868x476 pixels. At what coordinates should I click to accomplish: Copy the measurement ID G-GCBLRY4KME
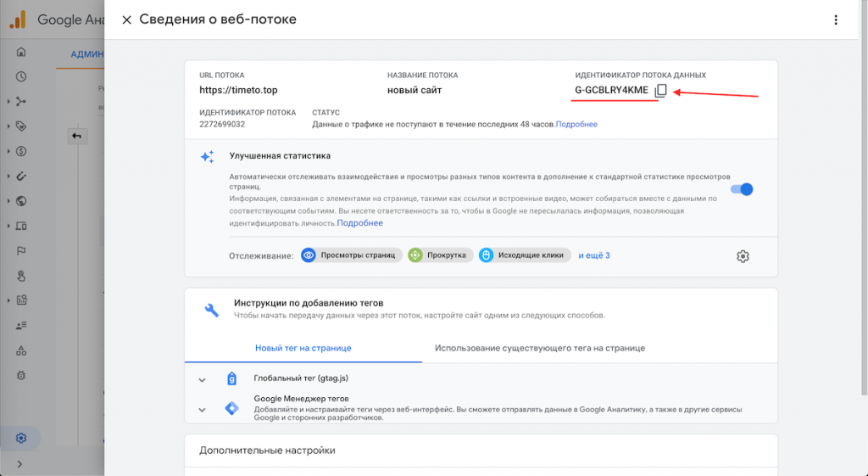(660, 90)
